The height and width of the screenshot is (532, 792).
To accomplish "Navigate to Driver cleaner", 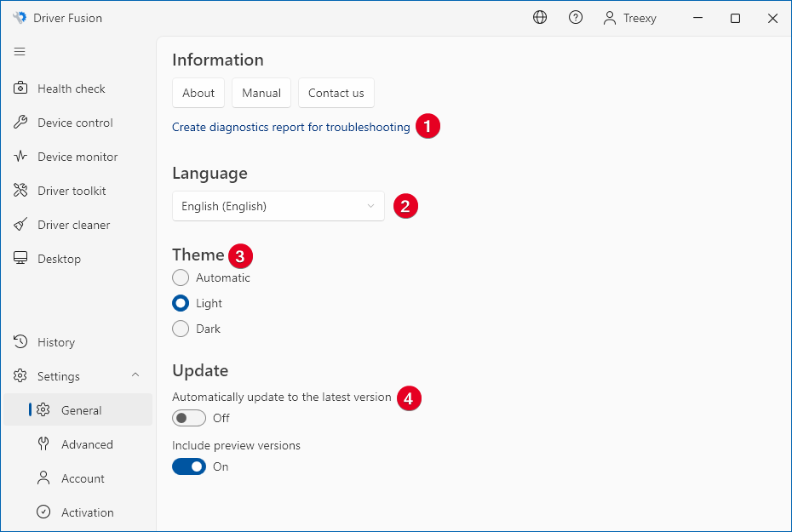I will [x=78, y=225].
